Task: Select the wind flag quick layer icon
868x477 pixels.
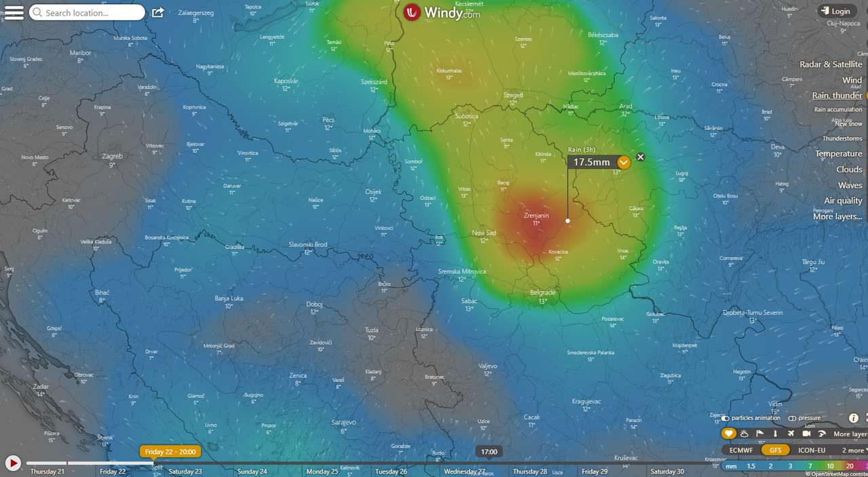Action: click(759, 434)
